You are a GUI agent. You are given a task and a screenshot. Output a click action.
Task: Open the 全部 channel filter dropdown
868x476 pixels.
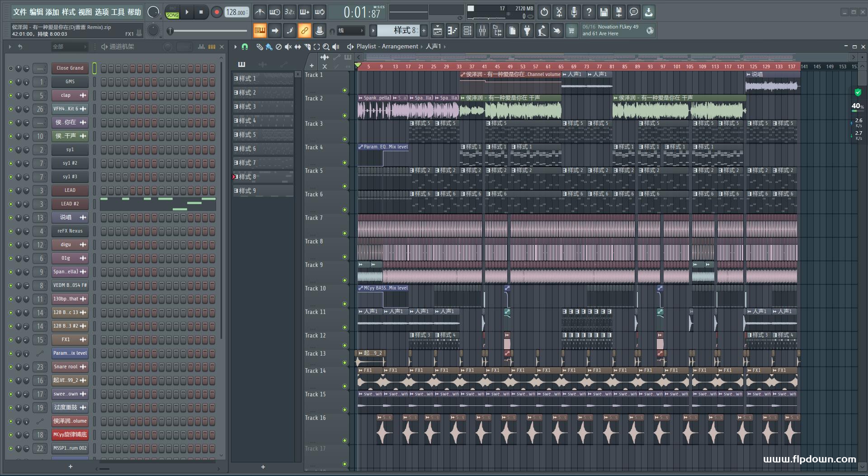[69, 47]
